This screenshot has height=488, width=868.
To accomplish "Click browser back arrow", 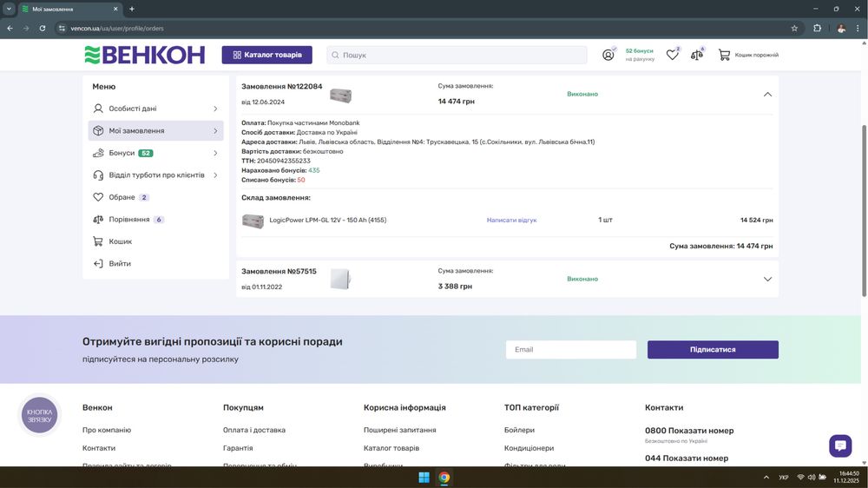I will 10,29.
